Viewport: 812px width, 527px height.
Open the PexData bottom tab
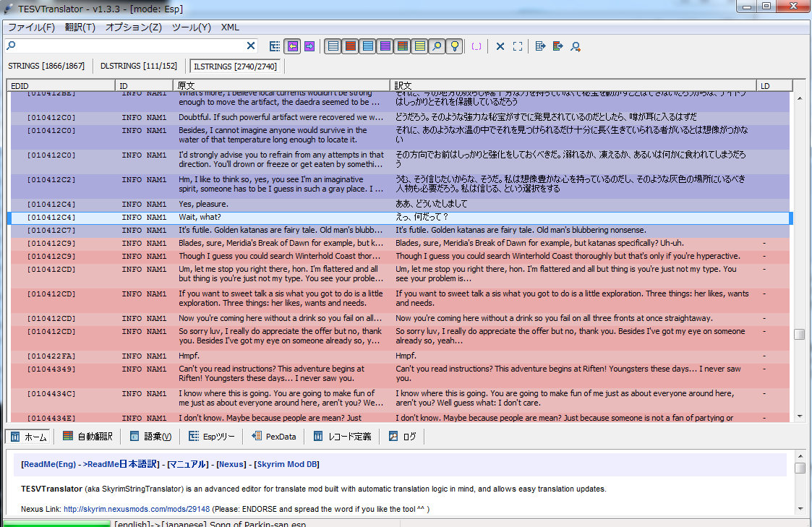[274, 437]
